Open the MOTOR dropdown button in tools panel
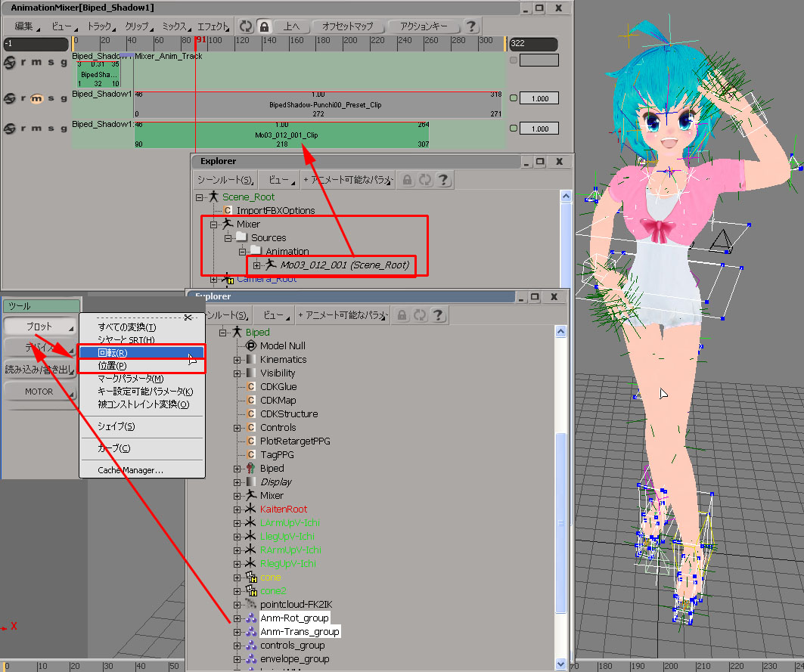 click(40, 392)
